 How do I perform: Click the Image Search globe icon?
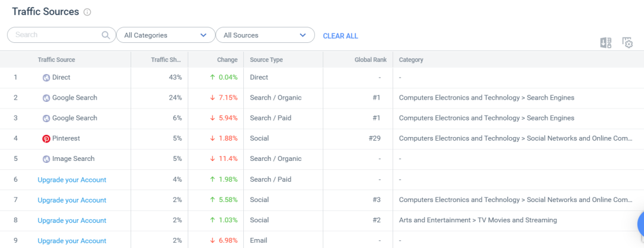47,159
